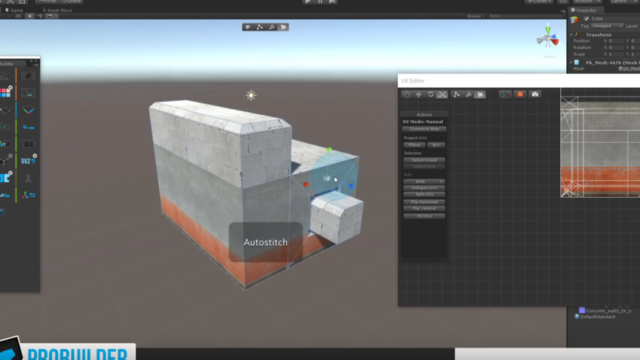
Task: Open the Gizmos dropdown in scene toolbar
Action: 476,16
